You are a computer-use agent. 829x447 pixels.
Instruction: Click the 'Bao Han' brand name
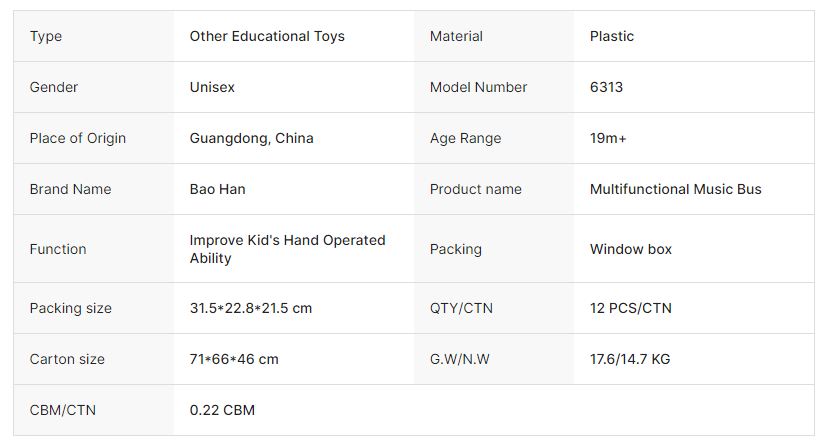(x=217, y=189)
